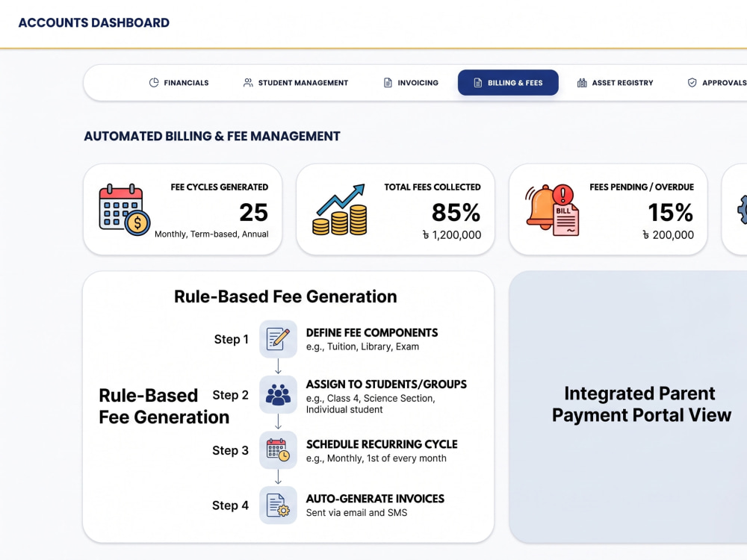
Task: Click the Accounts Dashboard title
Action: 94,23
